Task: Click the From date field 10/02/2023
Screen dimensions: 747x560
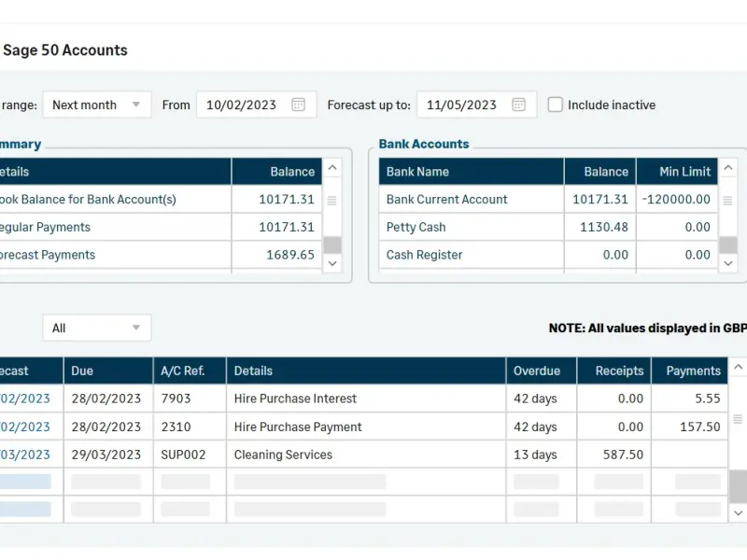Action: (x=242, y=105)
